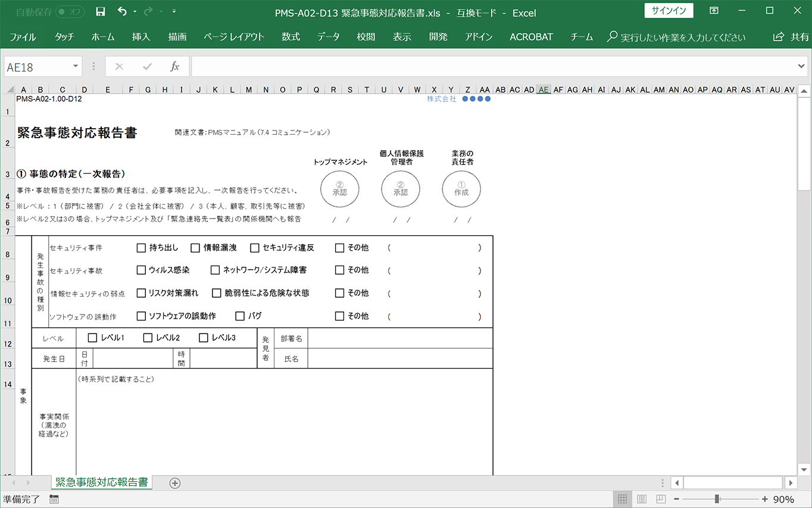Tick the ウィルス感染 checkbox
This screenshot has width=812, height=508.
point(141,270)
